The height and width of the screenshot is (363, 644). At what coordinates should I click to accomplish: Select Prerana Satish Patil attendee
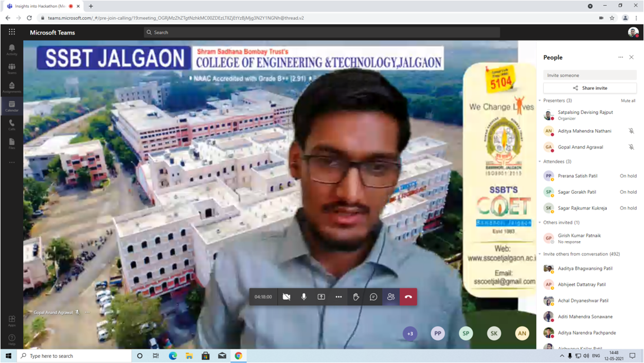(x=590, y=176)
